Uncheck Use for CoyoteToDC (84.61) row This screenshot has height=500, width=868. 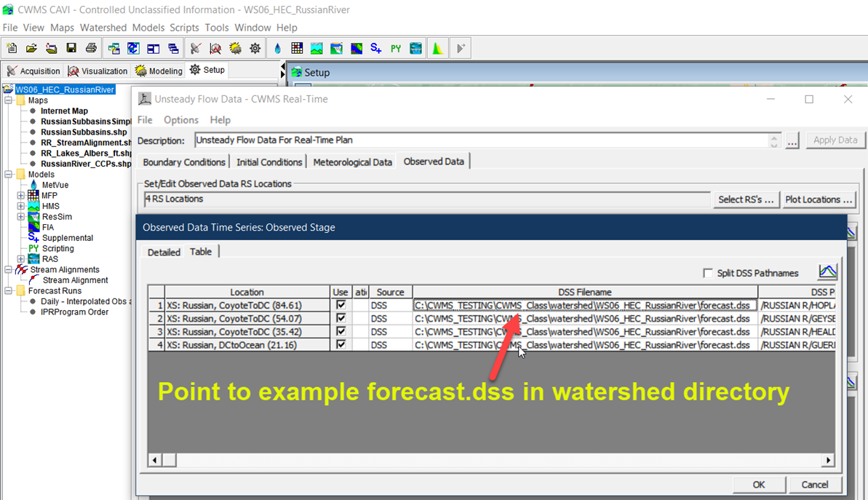pyautogui.click(x=341, y=305)
